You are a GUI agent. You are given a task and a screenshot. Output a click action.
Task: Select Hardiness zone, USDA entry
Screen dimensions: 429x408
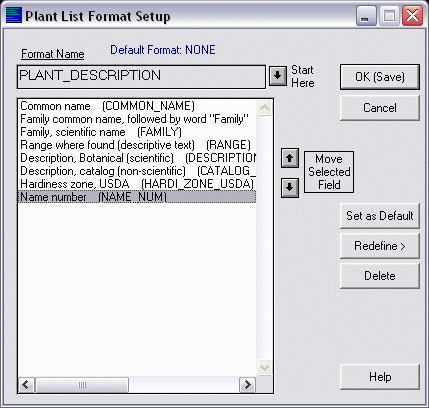pyautogui.click(x=137, y=184)
